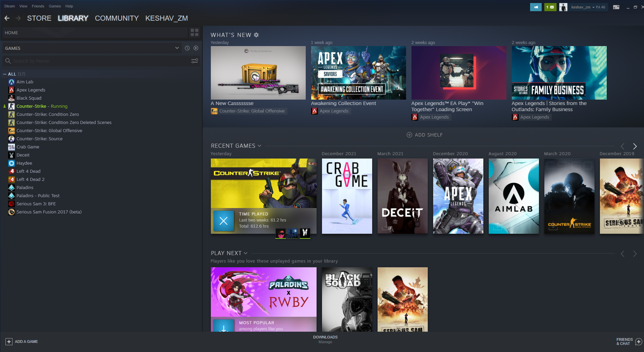This screenshot has height=352, width=644.
Task: Click the back navigation arrow
Action: (x=7, y=18)
